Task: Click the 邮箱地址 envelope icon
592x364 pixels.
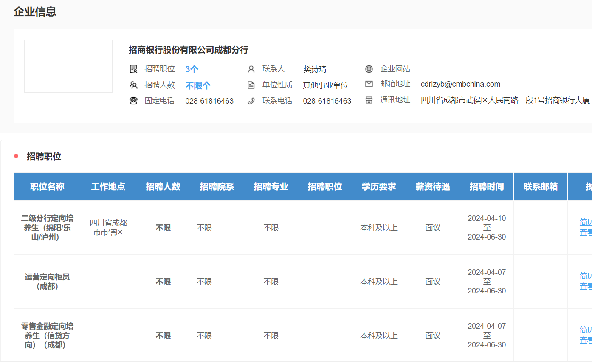Action: click(369, 84)
